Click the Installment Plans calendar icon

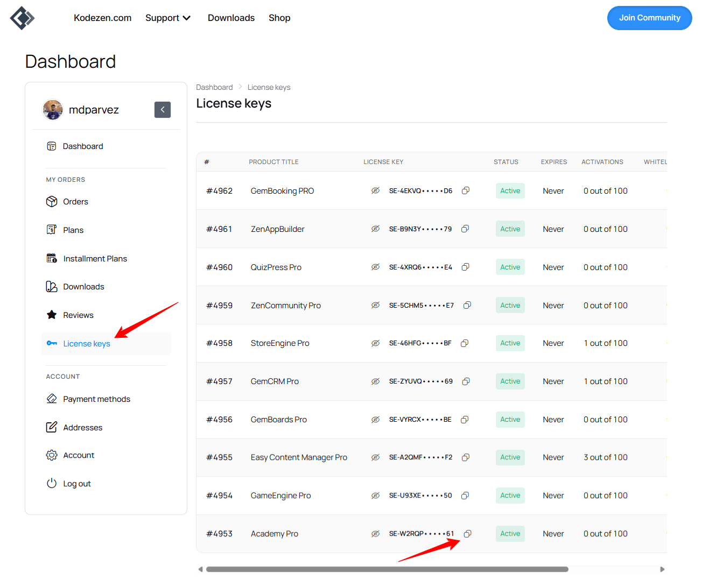pos(52,258)
